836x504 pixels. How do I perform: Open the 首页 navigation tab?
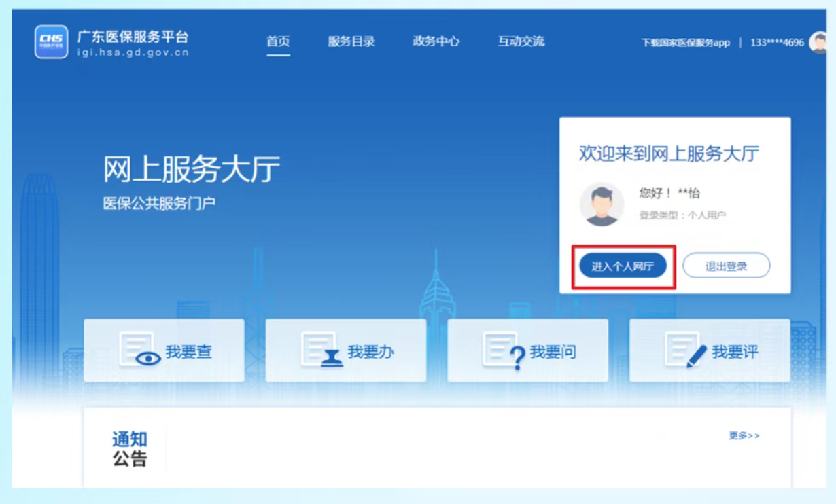[x=278, y=41]
